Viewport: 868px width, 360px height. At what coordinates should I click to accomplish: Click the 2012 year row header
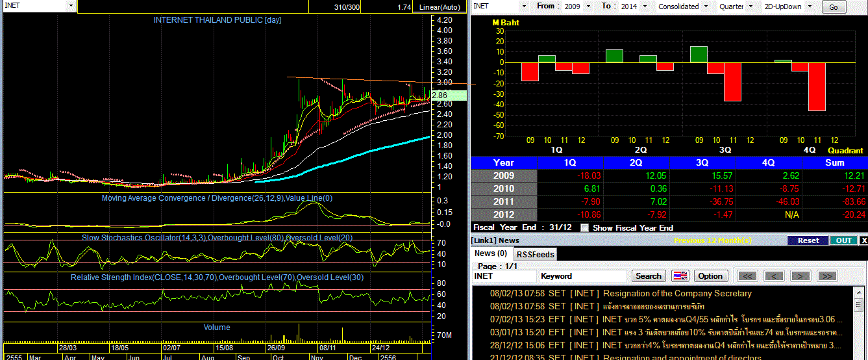(x=504, y=214)
